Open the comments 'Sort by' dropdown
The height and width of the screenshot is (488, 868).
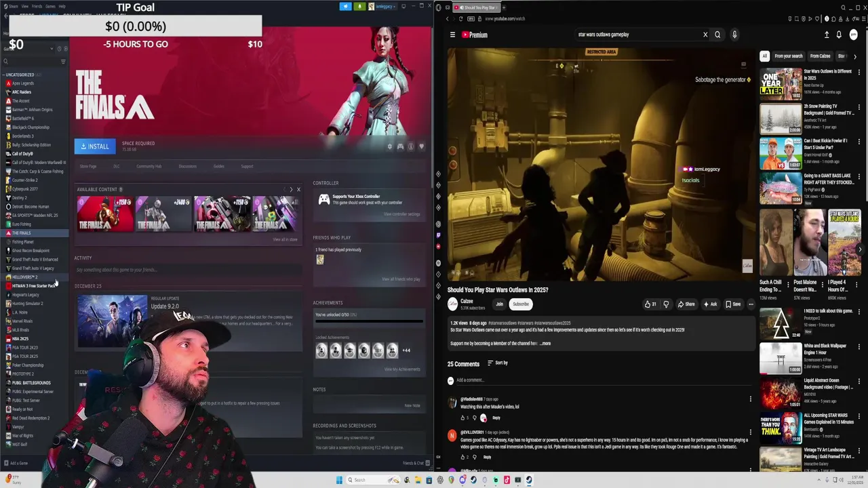tap(498, 363)
